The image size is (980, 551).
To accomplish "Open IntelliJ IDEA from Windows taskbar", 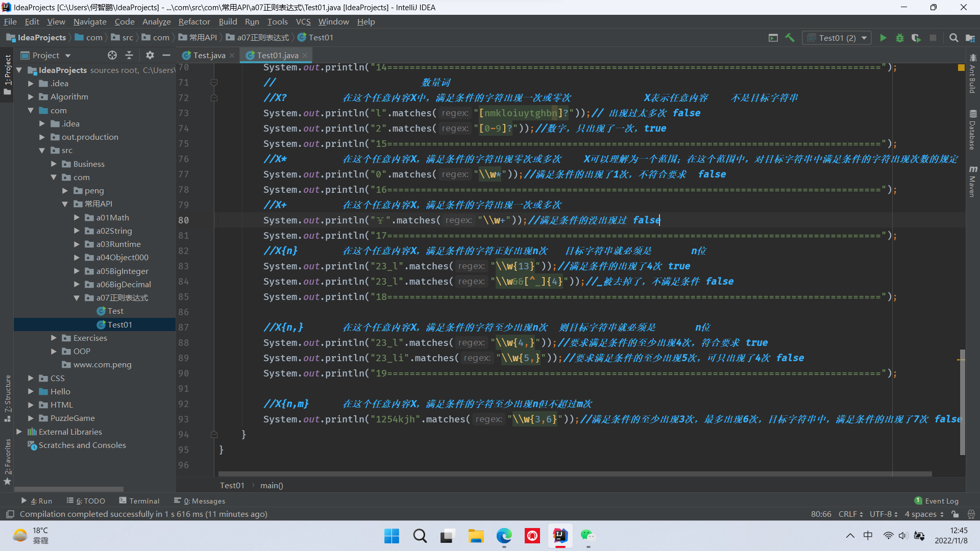I will pyautogui.click(x=560, y=536).
